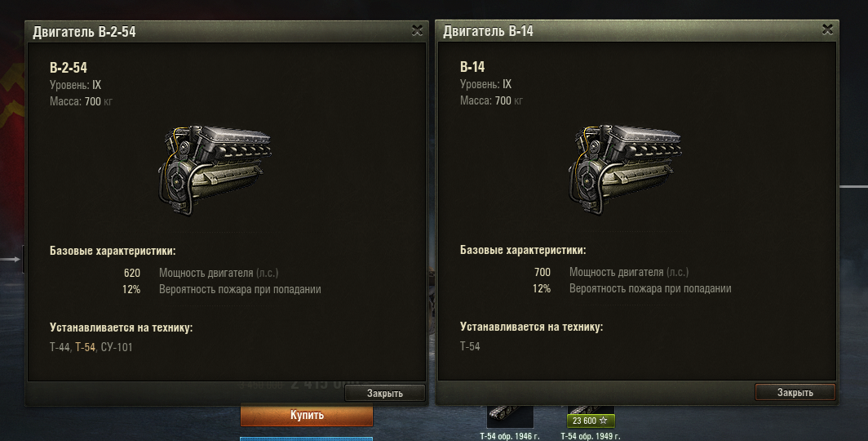Click the arrow at the left screen edge

click(10, 259)
